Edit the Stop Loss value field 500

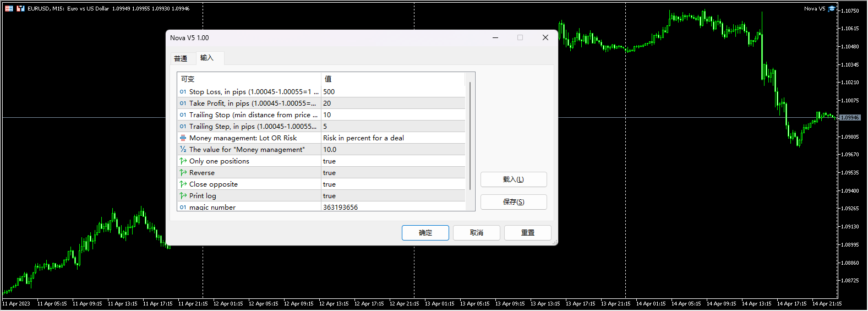[x=392, y=92]
